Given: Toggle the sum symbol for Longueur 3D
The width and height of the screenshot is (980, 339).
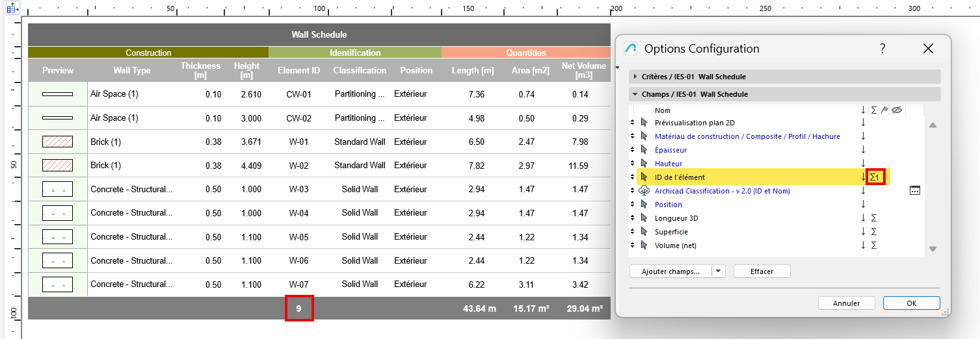Looking at the screenshot, I should [x=874, y=218].
